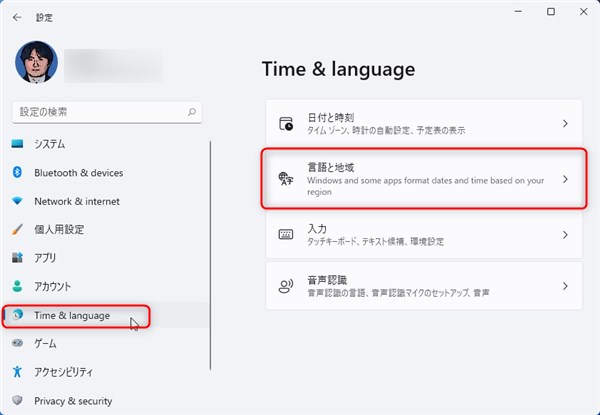Screen dimensions: 600x415
Task: Click the アプリ apps icon
Action: coord(17,257)
